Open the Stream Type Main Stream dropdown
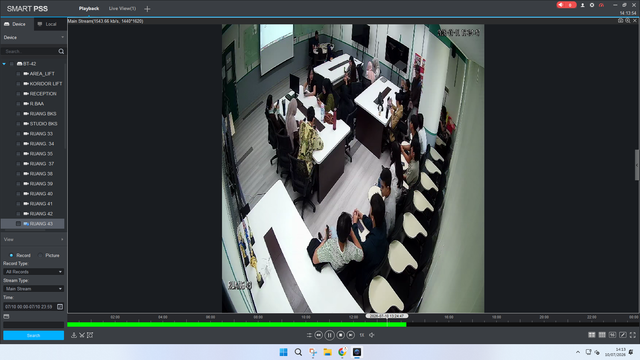This screenshot has height=360, width=640. [x=33, y=289]
